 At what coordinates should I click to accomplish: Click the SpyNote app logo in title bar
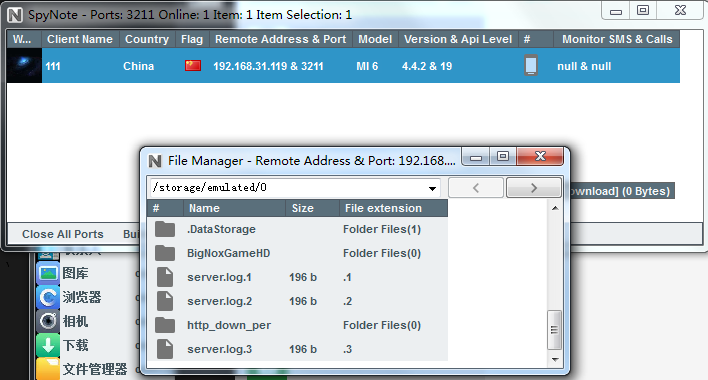coord(15,15)
